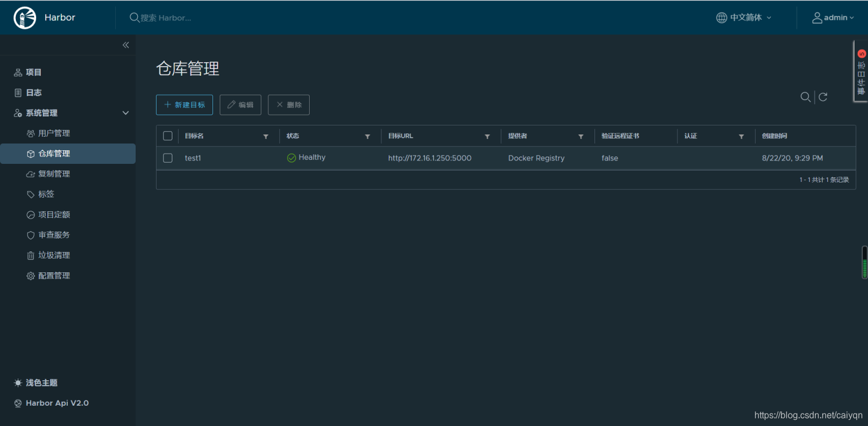Filter by 状态 column funnel icon
This screenshot has height=426, width=868.
pyautogui.click(x=367, y=137)
